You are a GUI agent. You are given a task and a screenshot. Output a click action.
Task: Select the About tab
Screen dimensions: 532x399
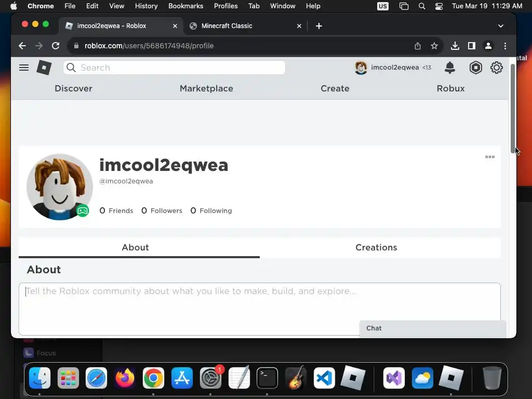[x=136, y=247]
